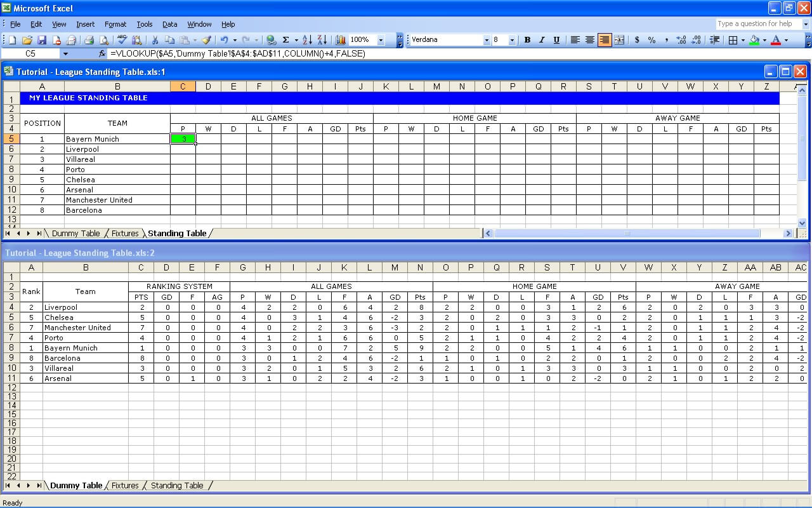Apply percent style formatting
This screenshot has width=812, height=508.
tap(652, 40)
